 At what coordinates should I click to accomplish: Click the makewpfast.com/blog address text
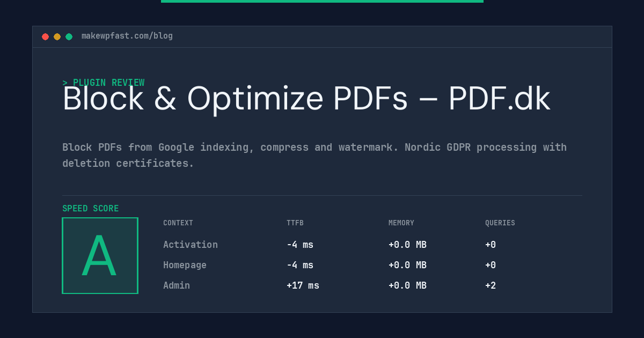click(127, 36)
